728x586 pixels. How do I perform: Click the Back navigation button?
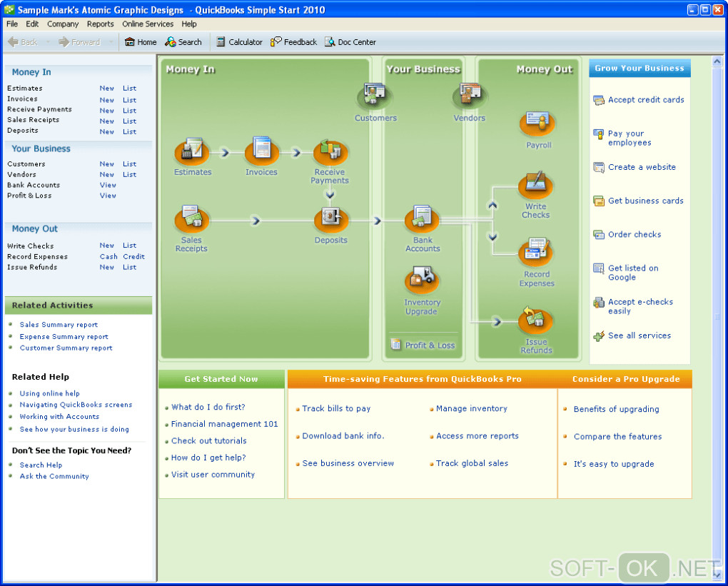tap(23, 42)
